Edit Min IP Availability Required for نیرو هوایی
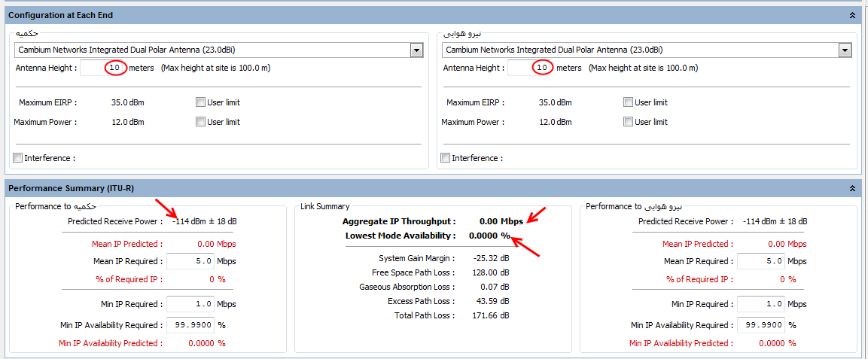The width and height of the screenshot is (868, 359). [761, 325]
